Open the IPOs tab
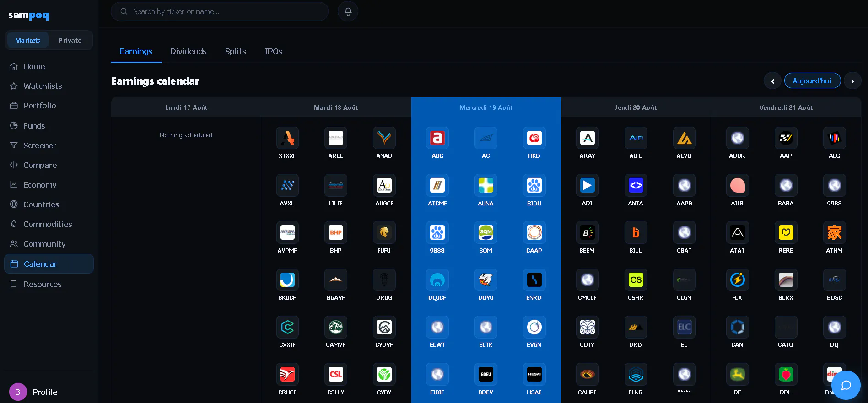The width and height of the screenshot is (868, 403). click(273, 51)
